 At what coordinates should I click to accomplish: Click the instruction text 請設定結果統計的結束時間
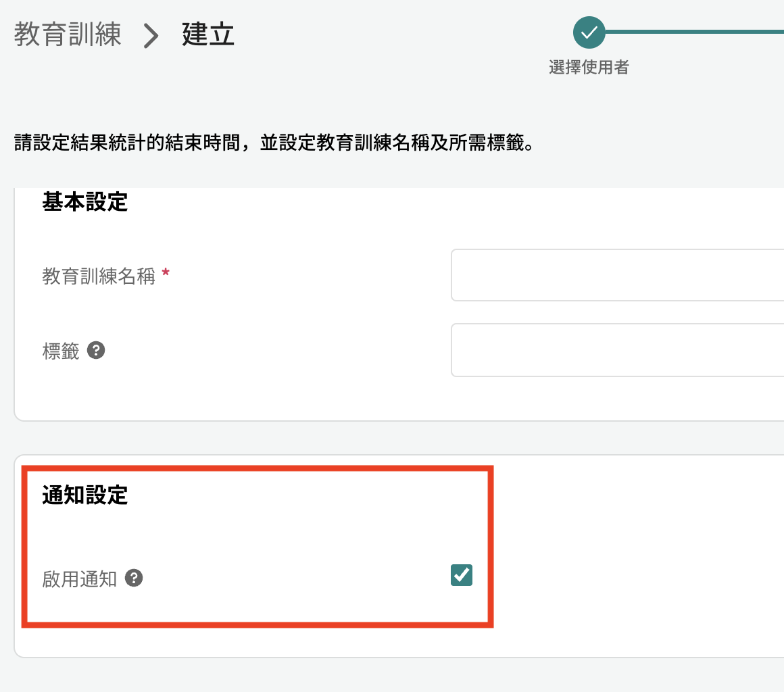(x=127, y=143)
